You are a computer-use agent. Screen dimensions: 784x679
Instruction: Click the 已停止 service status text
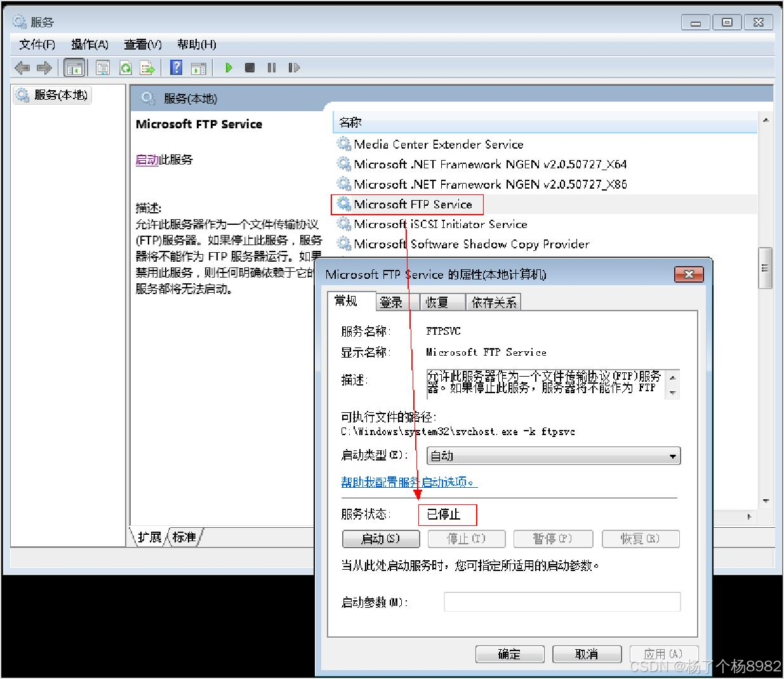[x=443, y=514]
